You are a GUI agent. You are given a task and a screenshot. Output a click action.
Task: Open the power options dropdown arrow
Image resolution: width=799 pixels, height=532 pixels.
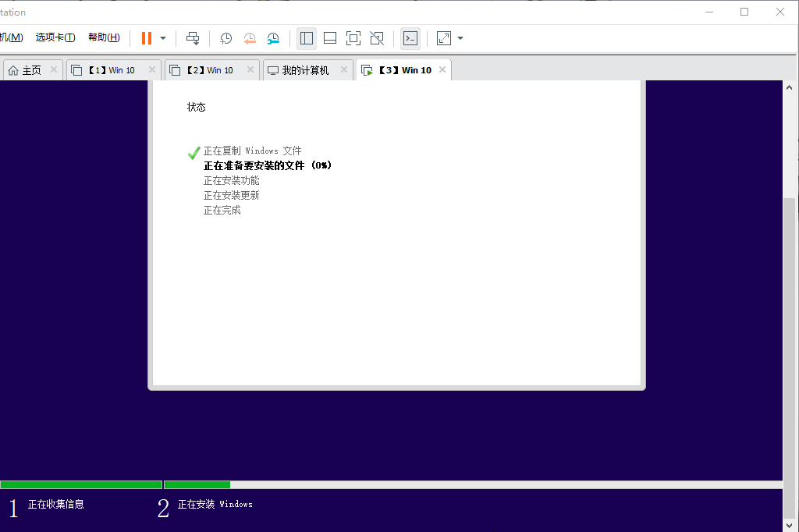(163, 38)
